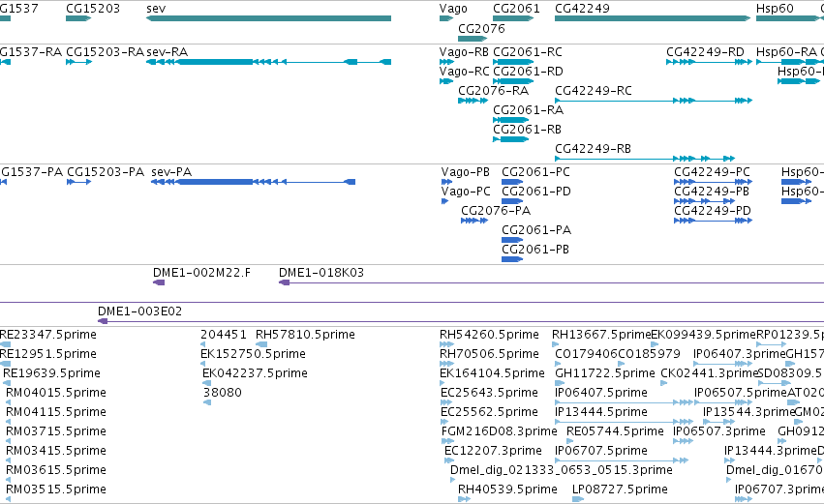Select the EC12207.3prime EST label

click(493, 452)
